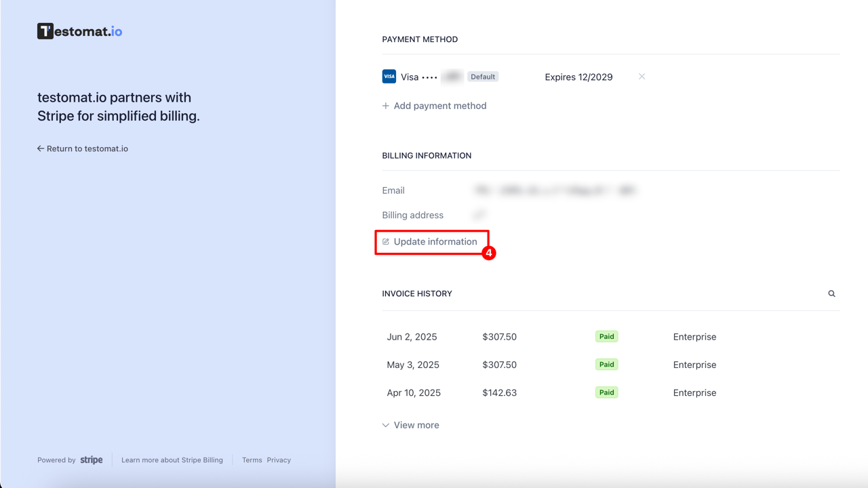Image resolution: width=868 pixels, height=488 pixels.
Task: Open the Privacy link in footer
Action: point(279,460)
